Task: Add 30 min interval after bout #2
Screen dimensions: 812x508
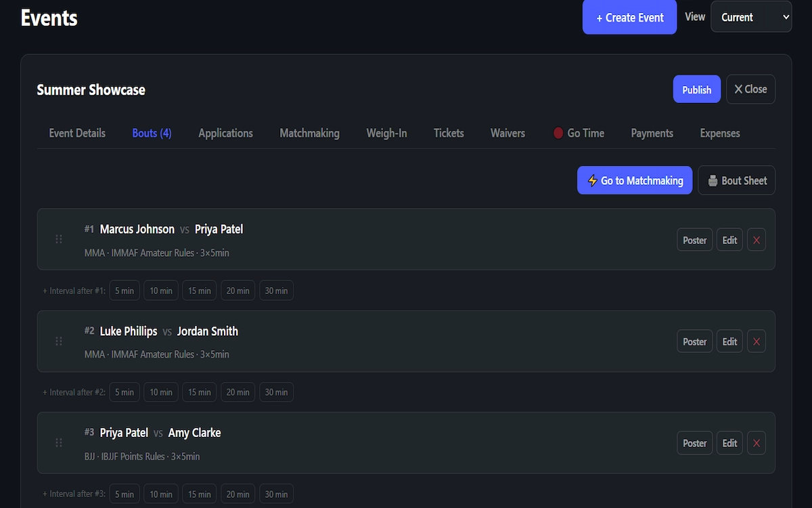Action: [276, 392]
